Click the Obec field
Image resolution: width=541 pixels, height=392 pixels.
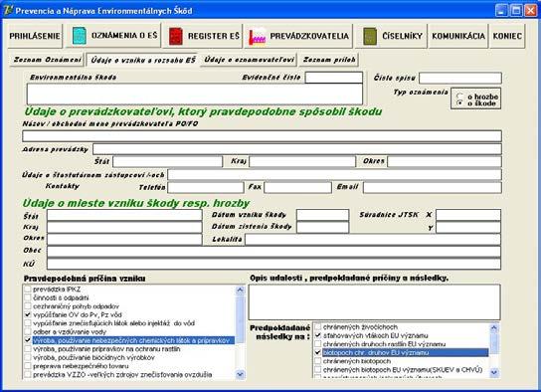(x=273, y=252)
